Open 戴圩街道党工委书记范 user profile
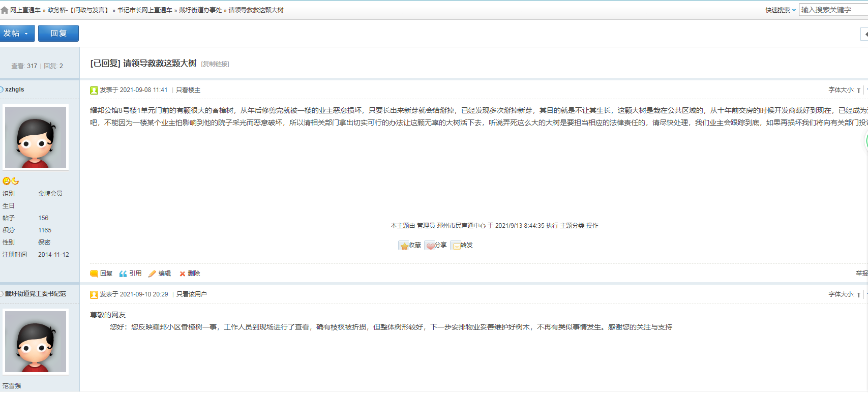Screen dimensions: 868x393 click(36, 294)
